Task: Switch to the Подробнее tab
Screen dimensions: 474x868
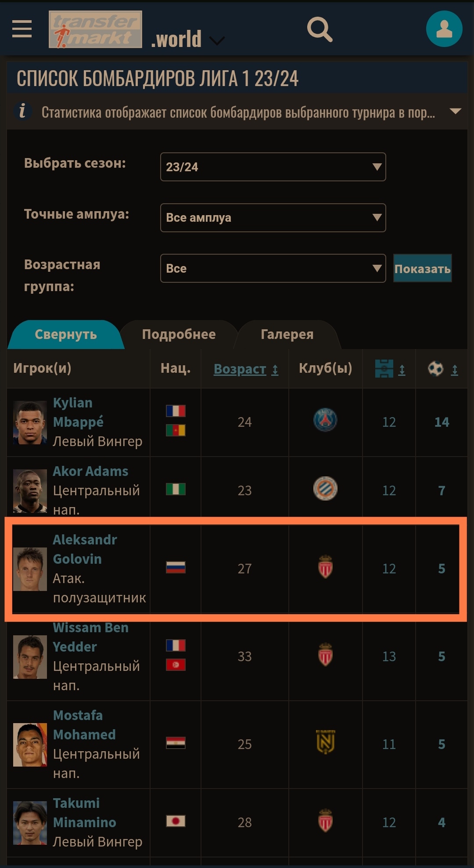Action: 179,335
